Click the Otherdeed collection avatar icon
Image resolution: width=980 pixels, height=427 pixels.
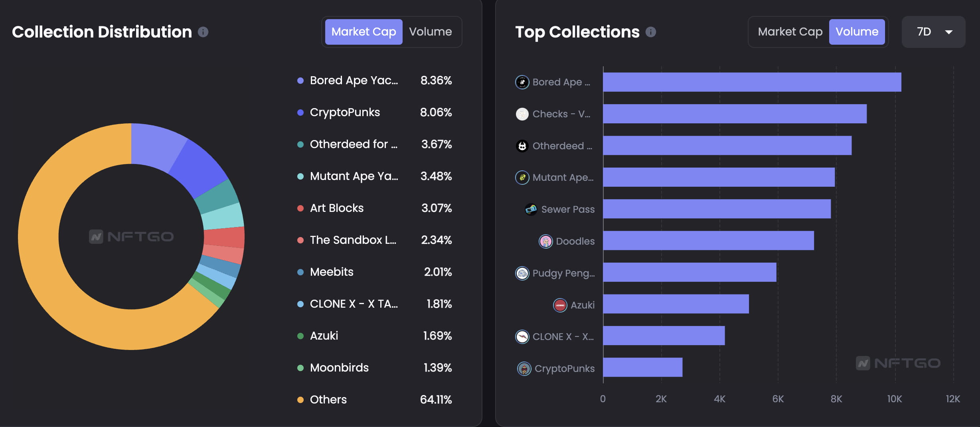[522, 146]
